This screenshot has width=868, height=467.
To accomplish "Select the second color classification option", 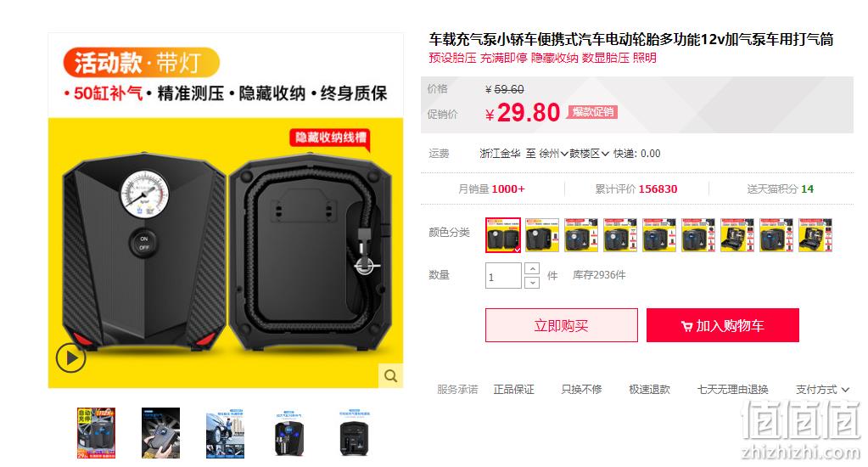I will coord(542,235).
